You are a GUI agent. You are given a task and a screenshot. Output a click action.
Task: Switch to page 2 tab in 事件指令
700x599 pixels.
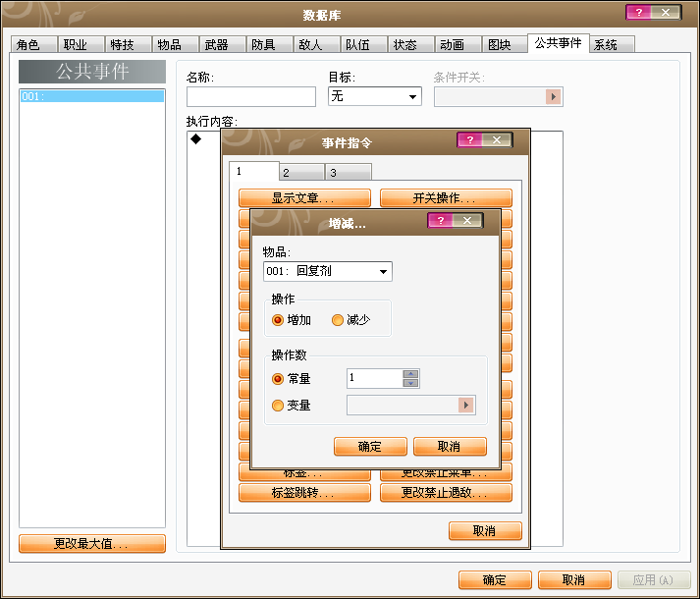tap(301, 173)
